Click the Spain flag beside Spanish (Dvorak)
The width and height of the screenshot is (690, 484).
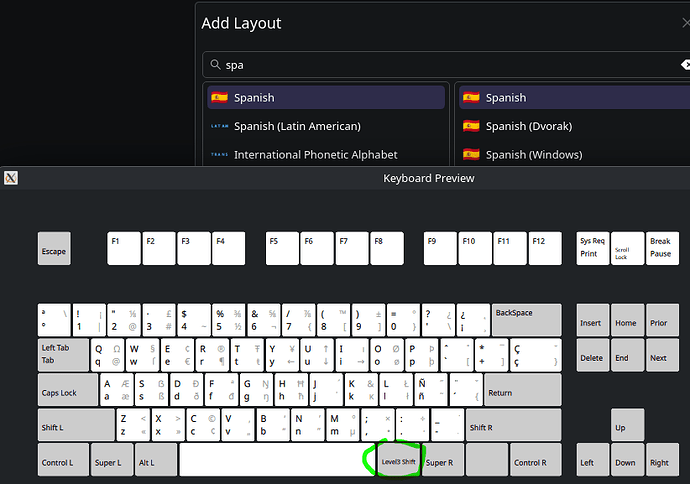click(x=471, y=126)
